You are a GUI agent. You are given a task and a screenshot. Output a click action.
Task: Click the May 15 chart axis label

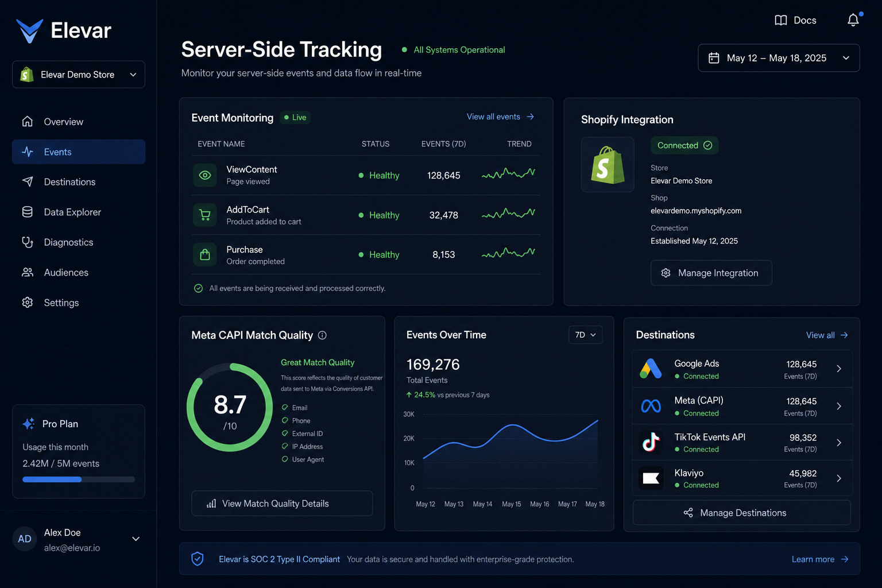(x=511, y=504)
